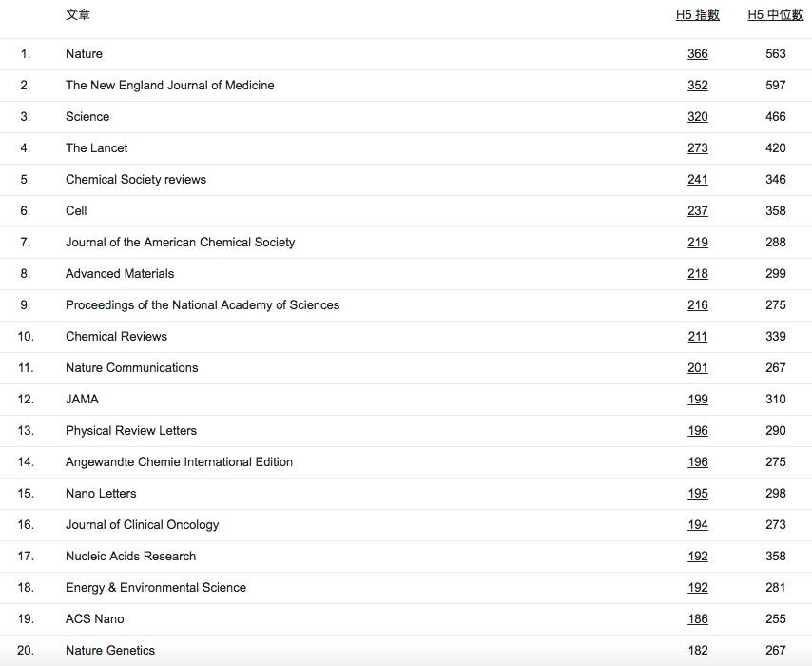The height and width of the screenshot is (666, 812).
Task: Click ACS Nano's 186 h5-index link
Action: click(697, 618)
